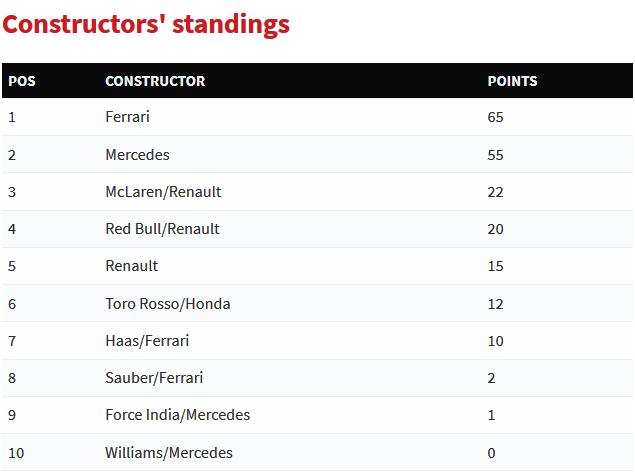Select Williams' 0 points value
Viewport: 635px width, 475px height.
(491, 453)
